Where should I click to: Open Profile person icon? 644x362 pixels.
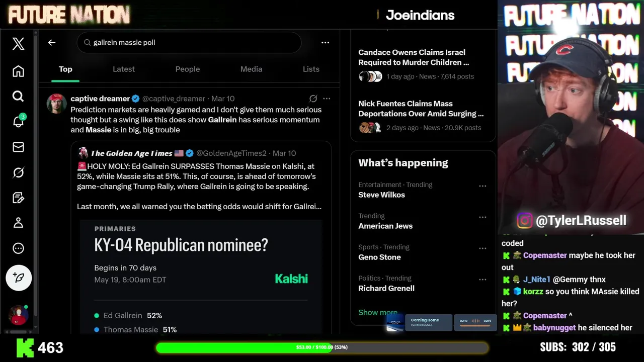tap(18, 223)
